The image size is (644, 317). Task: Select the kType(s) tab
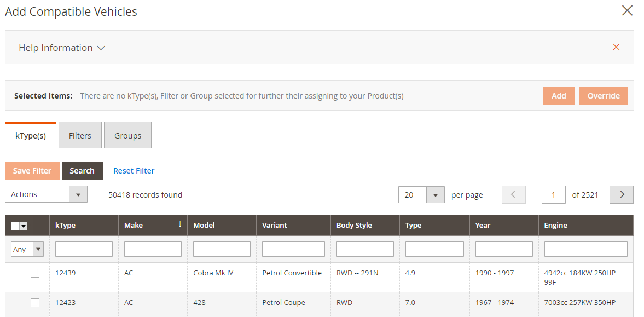pos(31,136)
